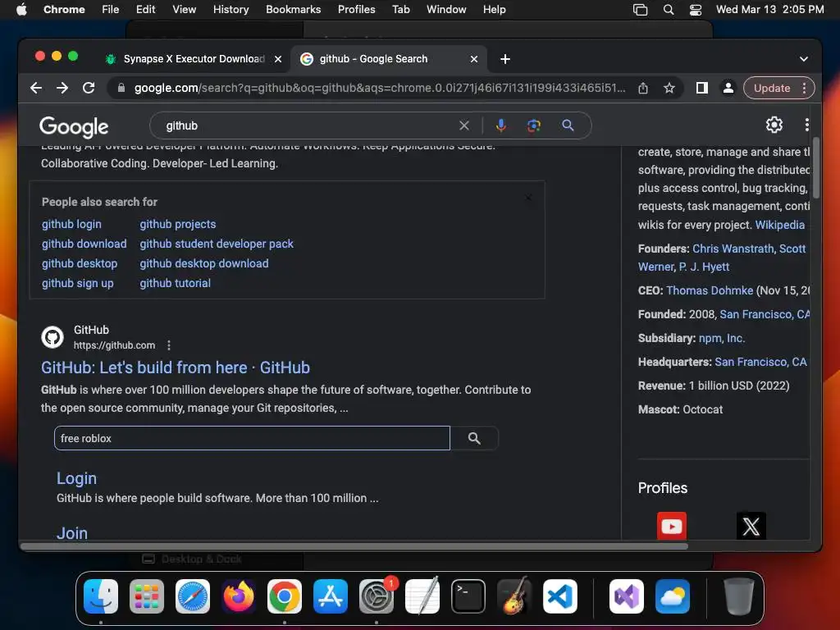Click the Google logo
Viewport: 840px width, 630px height.
click(x=74, y=126)
